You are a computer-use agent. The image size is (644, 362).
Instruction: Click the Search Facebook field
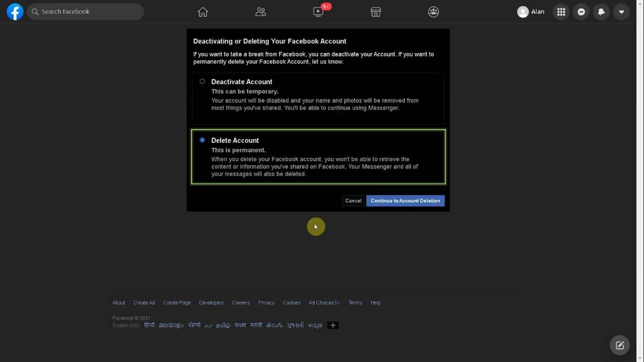click(x=85, y=12)
